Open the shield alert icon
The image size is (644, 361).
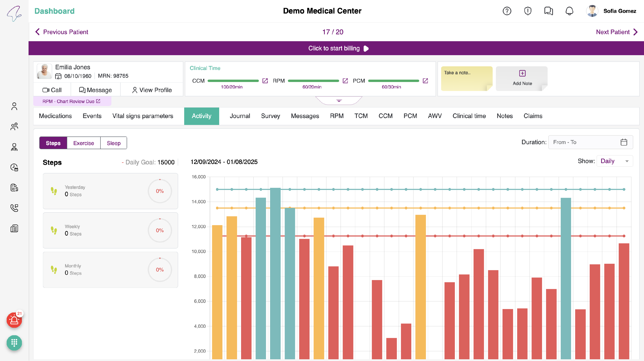(x=527, y=11)
